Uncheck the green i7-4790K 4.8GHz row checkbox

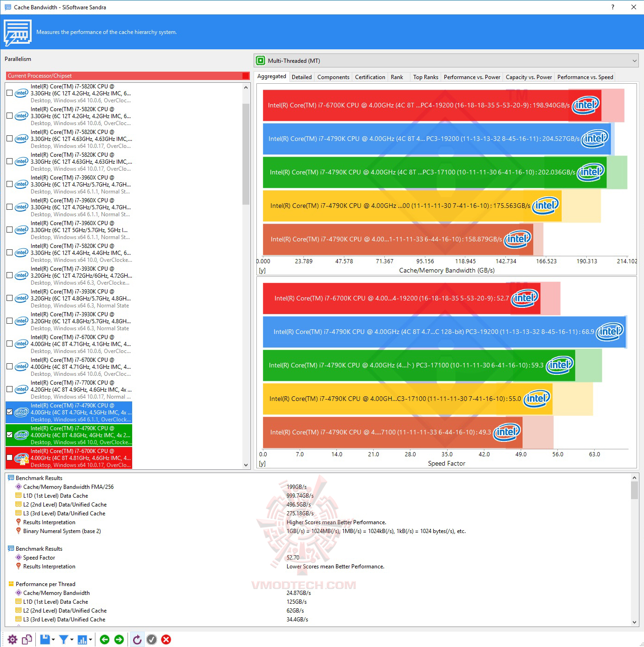(9, 435)
